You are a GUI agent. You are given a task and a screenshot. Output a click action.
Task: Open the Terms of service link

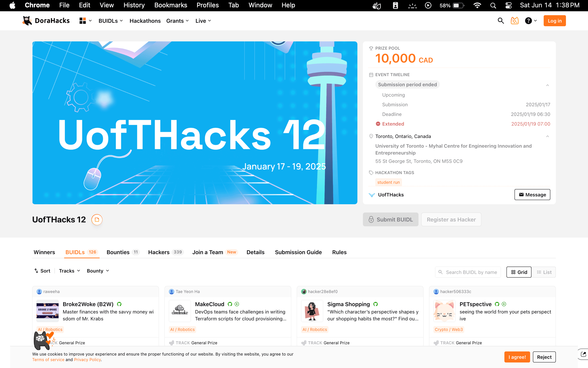click(x=48, y=360)
